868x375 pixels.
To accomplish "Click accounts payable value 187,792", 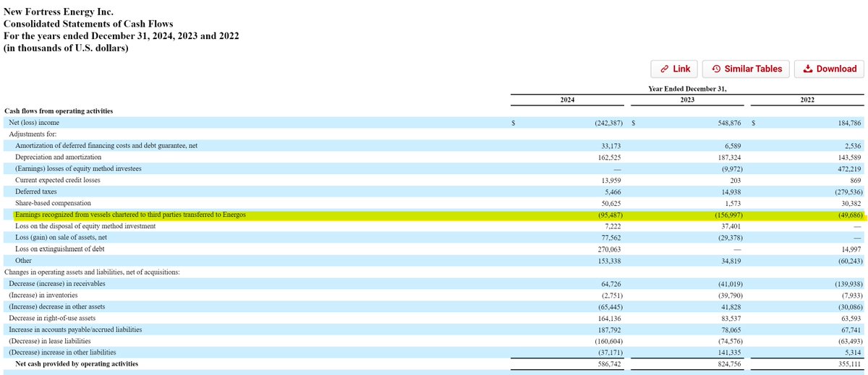I will click(x=609, y=329).
